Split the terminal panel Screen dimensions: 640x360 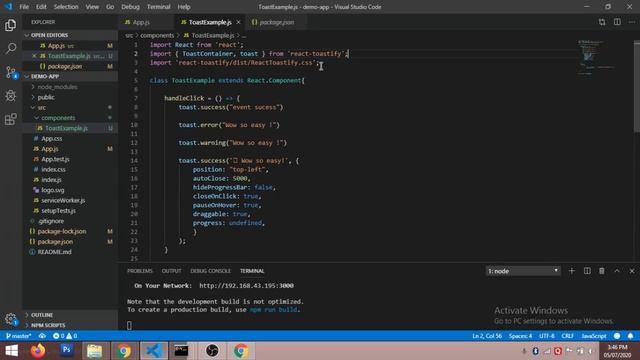(x=587, y=271)
